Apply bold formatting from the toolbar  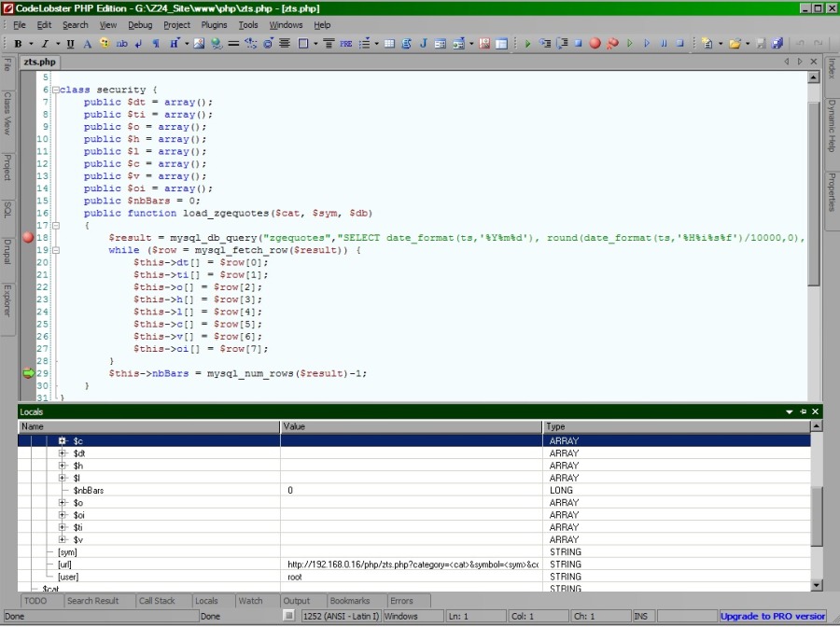(19, 44)
